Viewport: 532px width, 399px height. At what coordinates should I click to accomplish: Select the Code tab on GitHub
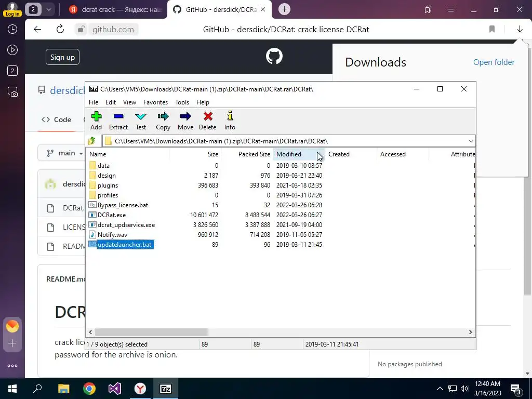pos(56,119)
